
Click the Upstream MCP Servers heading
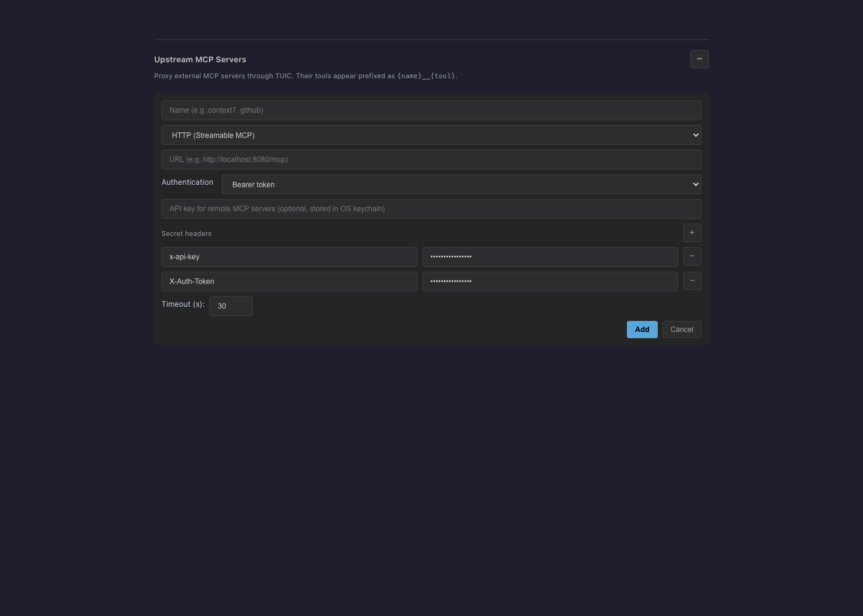[x=200, y=60]
